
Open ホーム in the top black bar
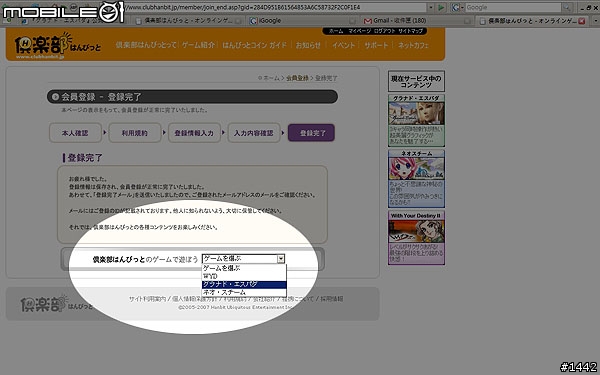click(x=336, y=31)
